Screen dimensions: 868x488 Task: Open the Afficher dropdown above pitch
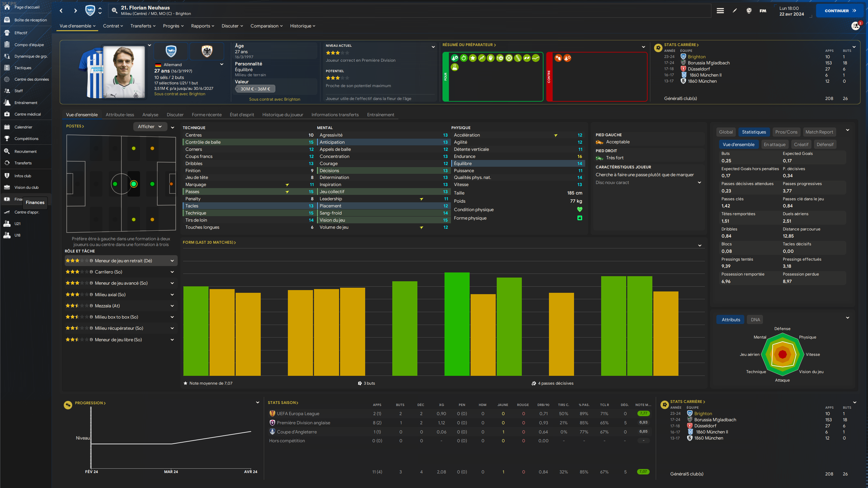coord(150,126)
